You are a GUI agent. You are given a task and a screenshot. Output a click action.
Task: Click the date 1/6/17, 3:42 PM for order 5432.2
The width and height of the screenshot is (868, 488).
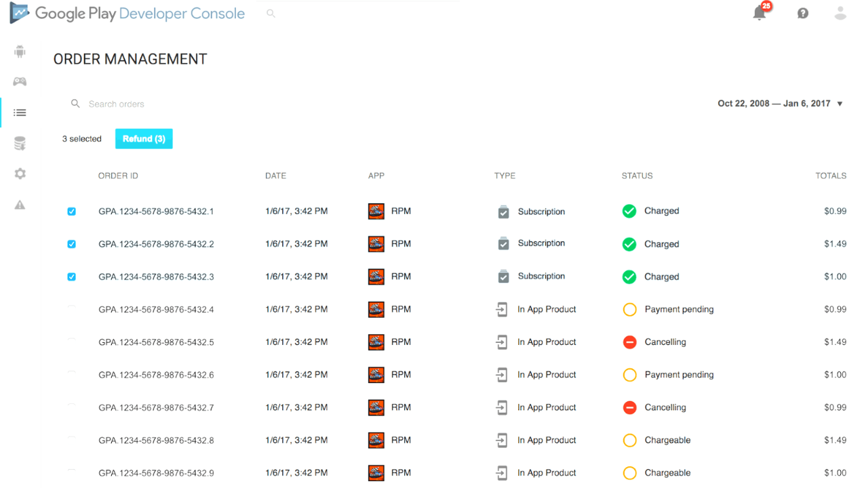(296, 243)
